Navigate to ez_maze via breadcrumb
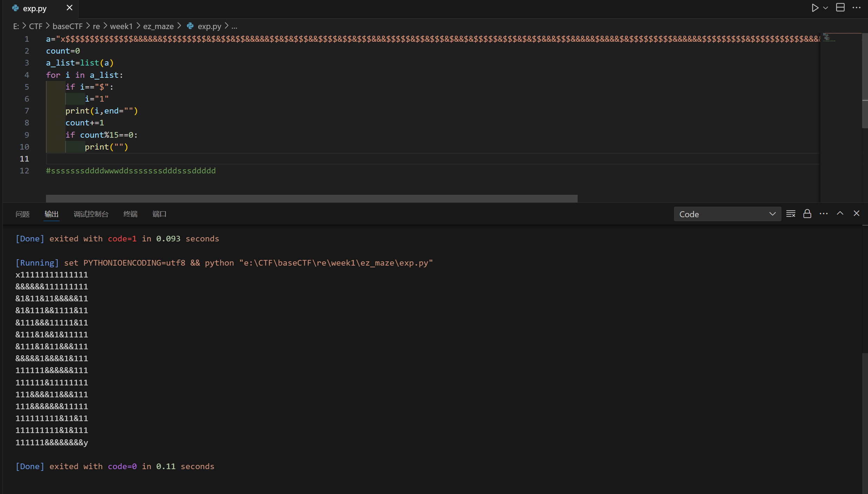Viewport: 868px width, 494px height. (x=159, y=26)
